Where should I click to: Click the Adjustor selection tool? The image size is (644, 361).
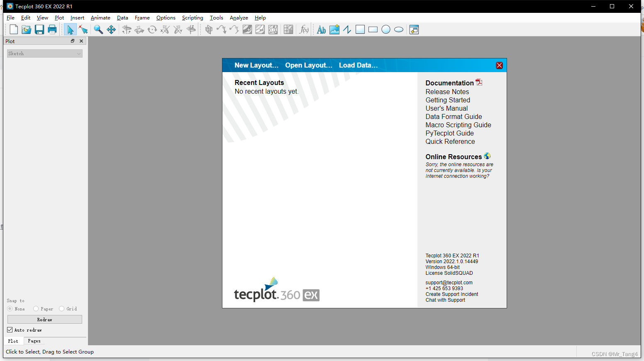coord(83,29)
